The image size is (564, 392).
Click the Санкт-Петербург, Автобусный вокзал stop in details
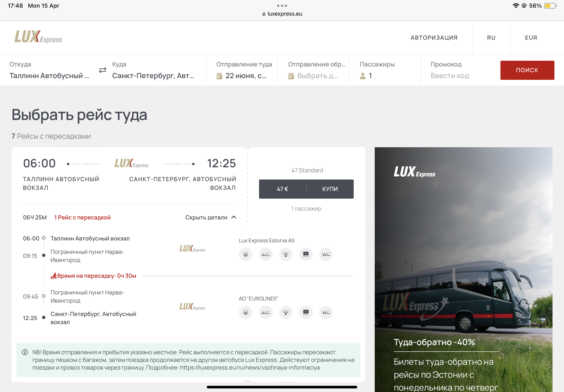(93, 318)
